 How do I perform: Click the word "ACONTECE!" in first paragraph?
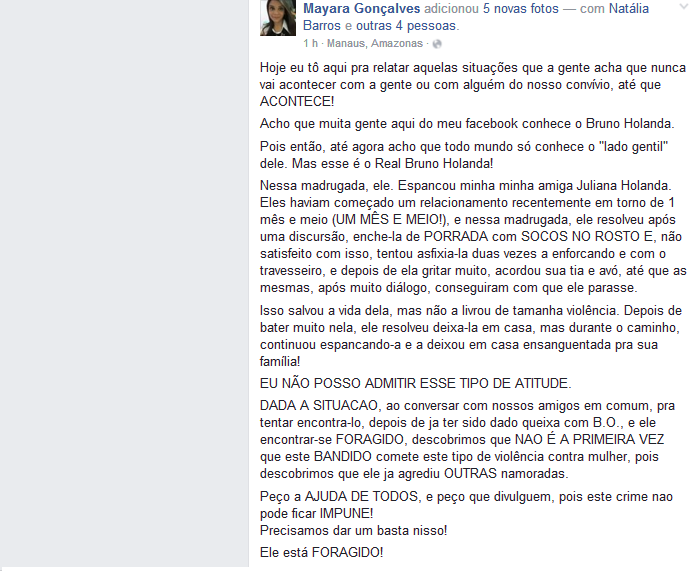point(297,102)
